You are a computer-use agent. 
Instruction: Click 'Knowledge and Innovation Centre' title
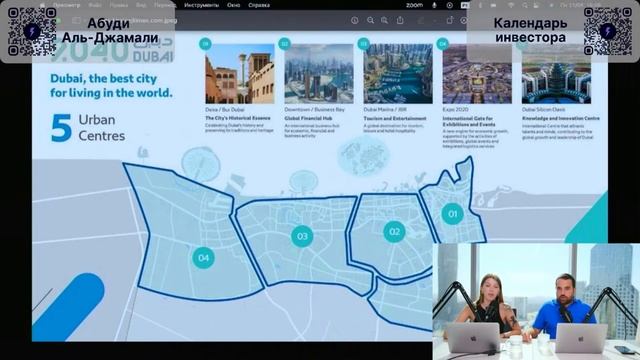(x=560, y=118)
